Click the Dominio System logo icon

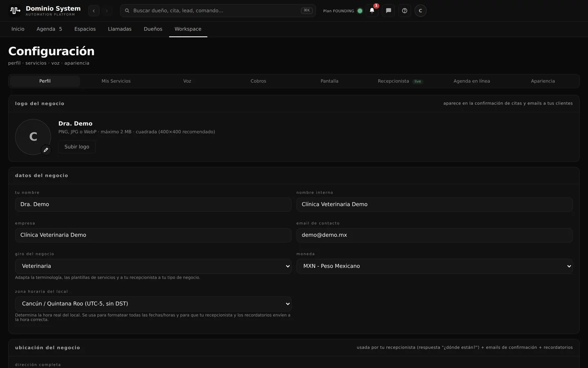click(x=15, y=11)
